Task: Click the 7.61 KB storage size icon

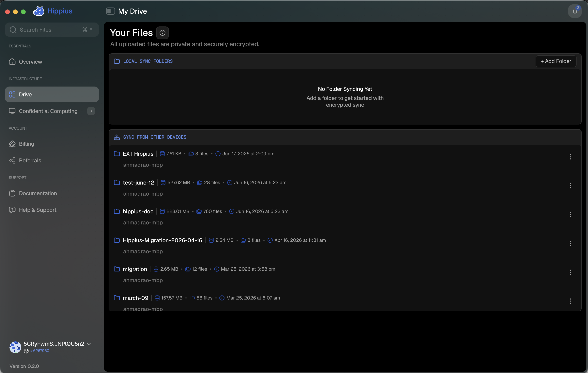Action: 162,154
